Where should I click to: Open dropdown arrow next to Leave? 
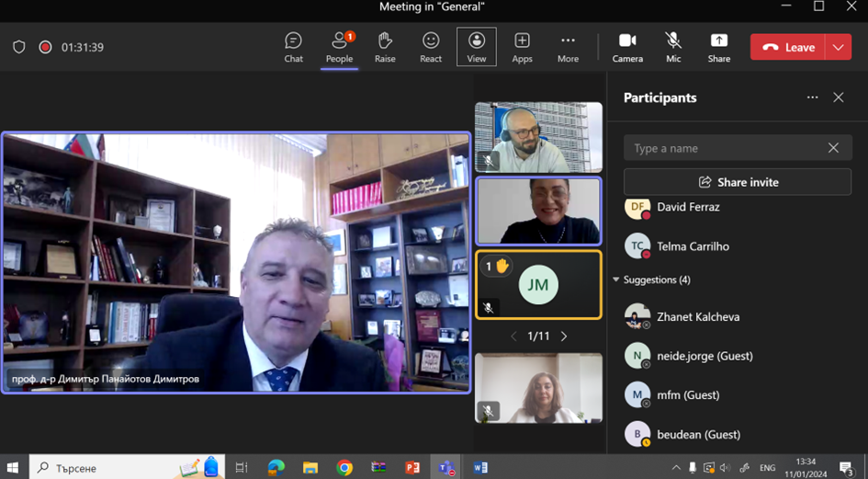tap(838, 47)
